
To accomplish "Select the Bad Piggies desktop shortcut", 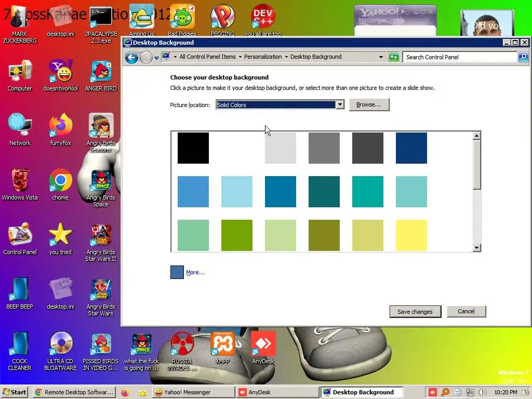I will 182,20.
